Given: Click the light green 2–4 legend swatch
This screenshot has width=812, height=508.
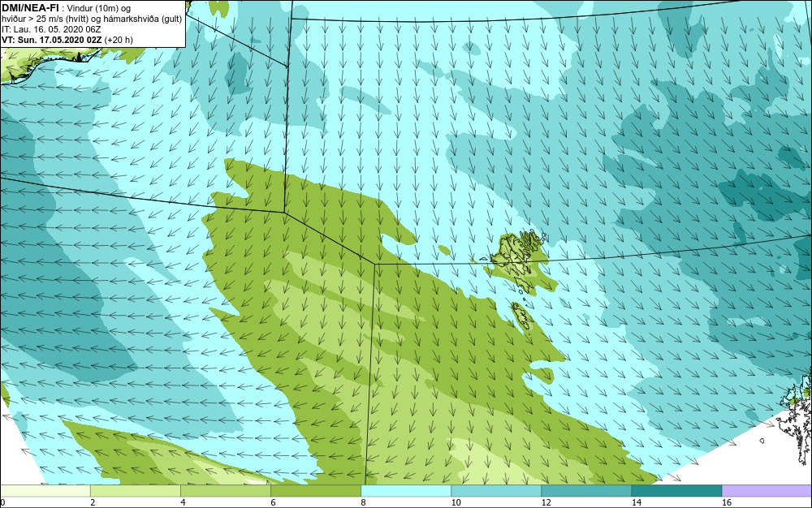Looking at the screenshot, I should coord(135,491).
